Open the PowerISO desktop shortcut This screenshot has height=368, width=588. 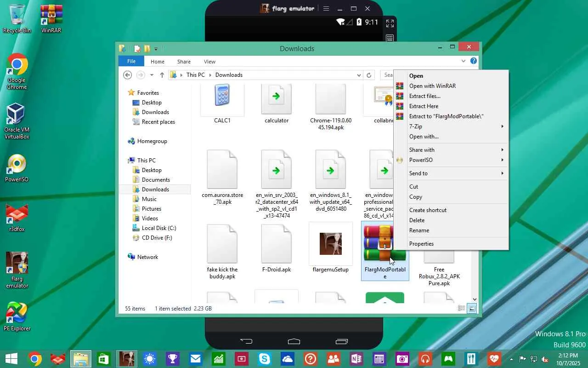click(x=17, y=168)
